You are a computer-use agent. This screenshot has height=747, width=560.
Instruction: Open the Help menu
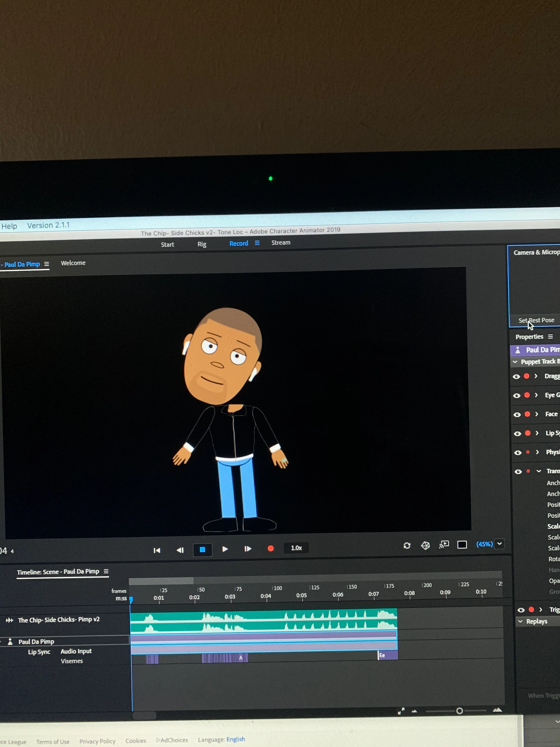(x=9, y=226)
